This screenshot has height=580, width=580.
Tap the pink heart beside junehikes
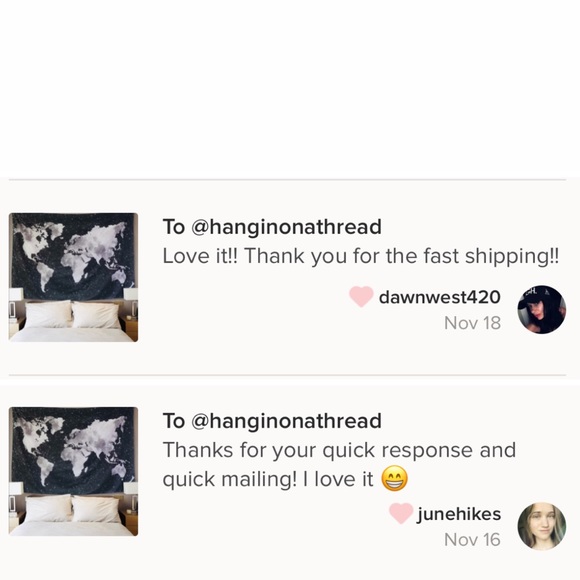(x=401, y=513)
